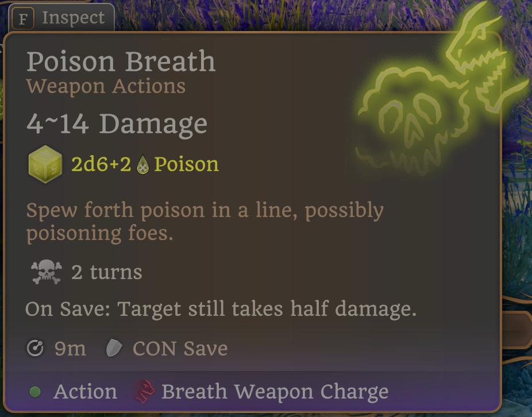This screenshot has width=532, height=417.
Task: Click the range target icon beside 9m
Action: (x=35, y=348)
